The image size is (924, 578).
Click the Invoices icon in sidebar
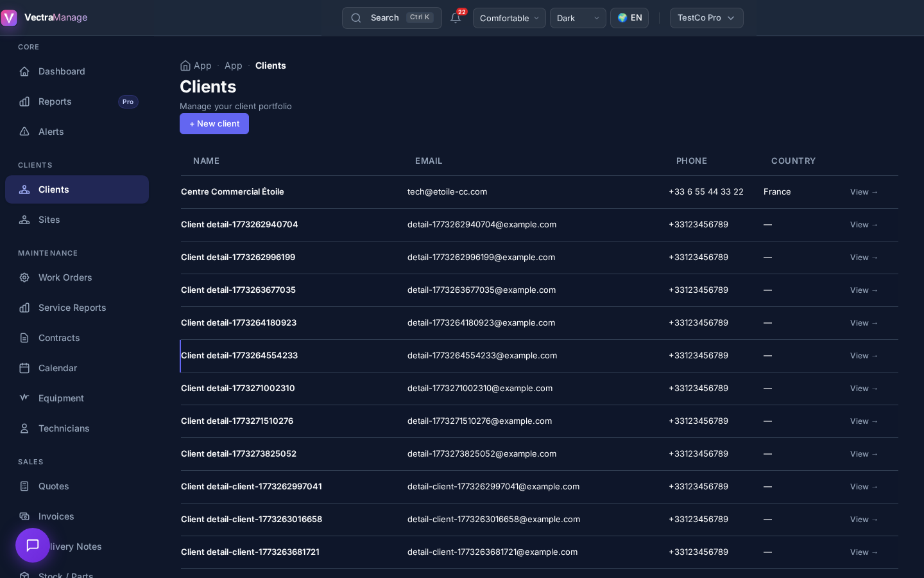tap(24, 516)
